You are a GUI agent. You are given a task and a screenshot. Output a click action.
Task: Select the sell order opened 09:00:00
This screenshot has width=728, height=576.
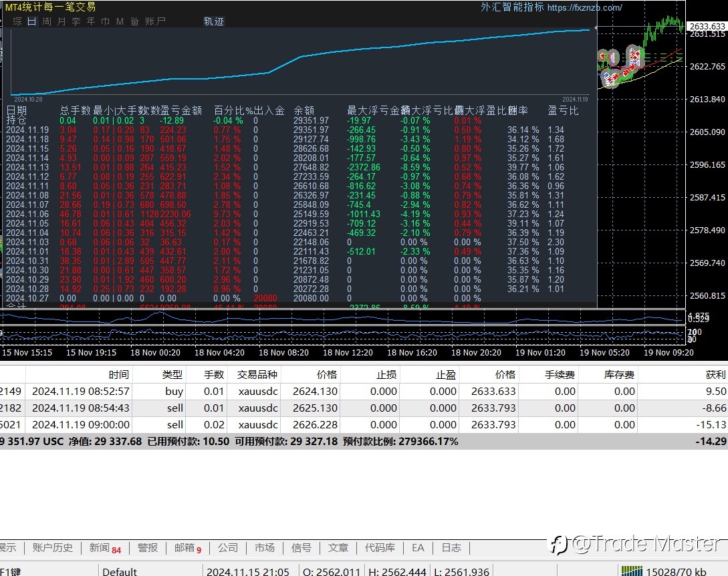pyautogui.click(x=364, y=425)
